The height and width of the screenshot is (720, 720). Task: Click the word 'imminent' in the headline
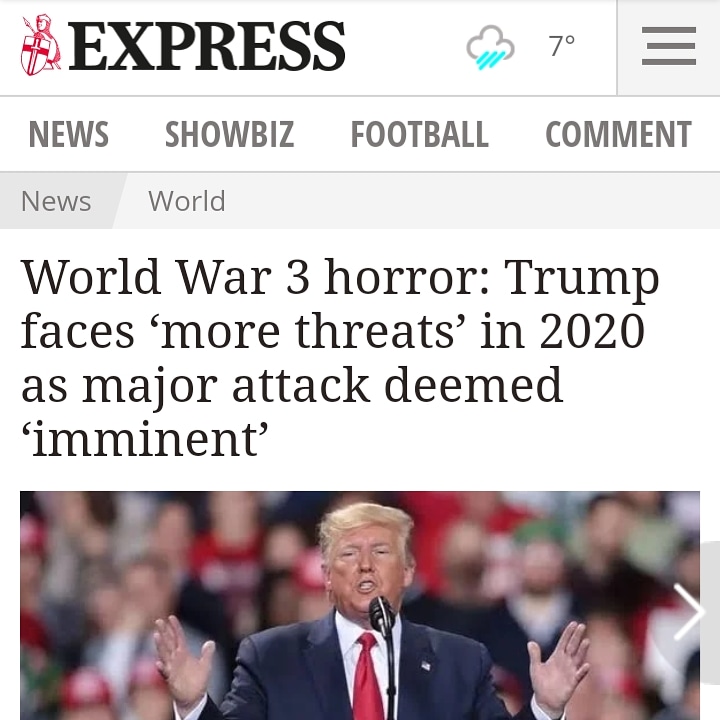(x=145, y=439)
